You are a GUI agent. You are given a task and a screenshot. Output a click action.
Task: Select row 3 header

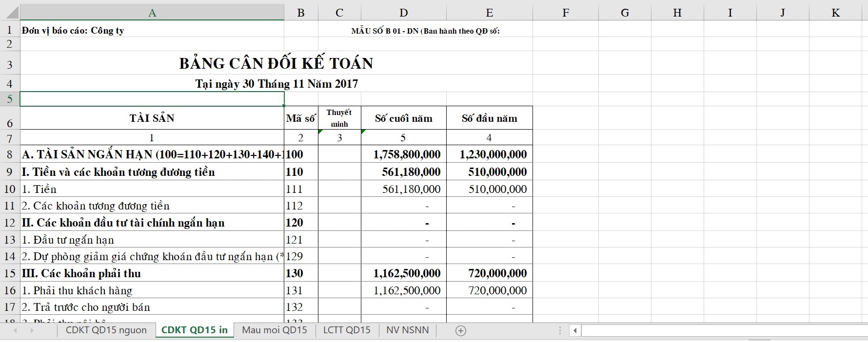10,63
